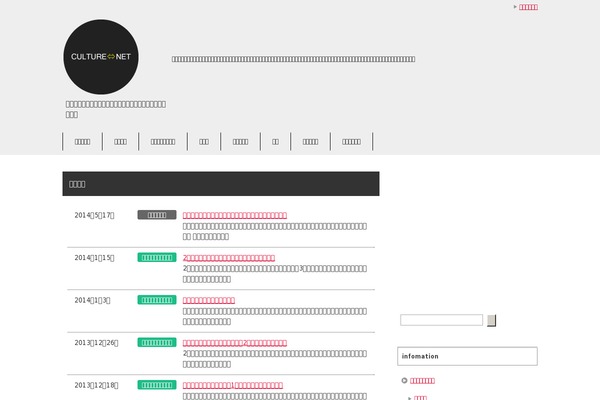
Task: Open the red title link of the 2013-12-18 entry
Action: click(233, 385)
